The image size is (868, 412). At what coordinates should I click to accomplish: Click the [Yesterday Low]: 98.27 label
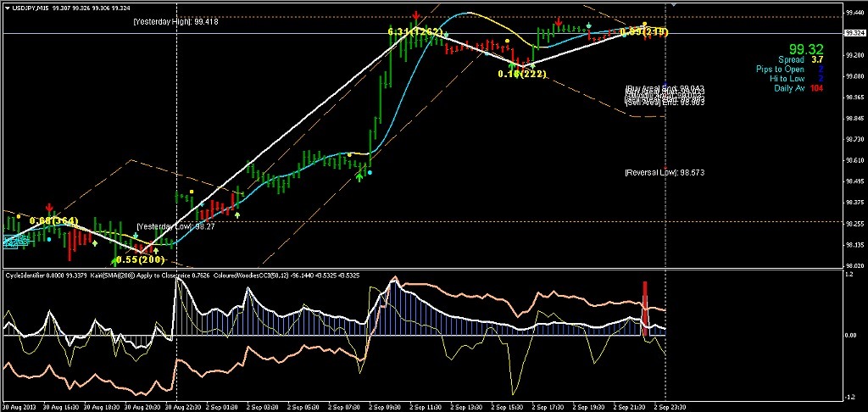[x=175, y=226]
